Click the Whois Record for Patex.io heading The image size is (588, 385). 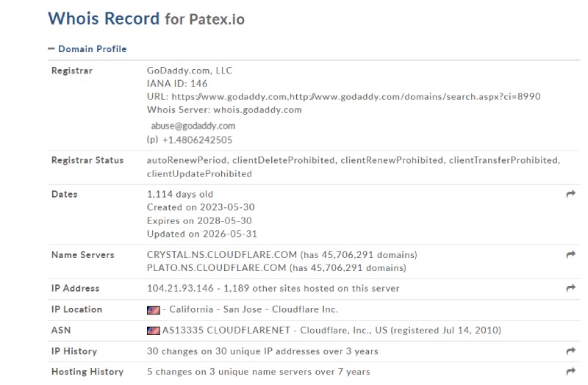[146, 18]
